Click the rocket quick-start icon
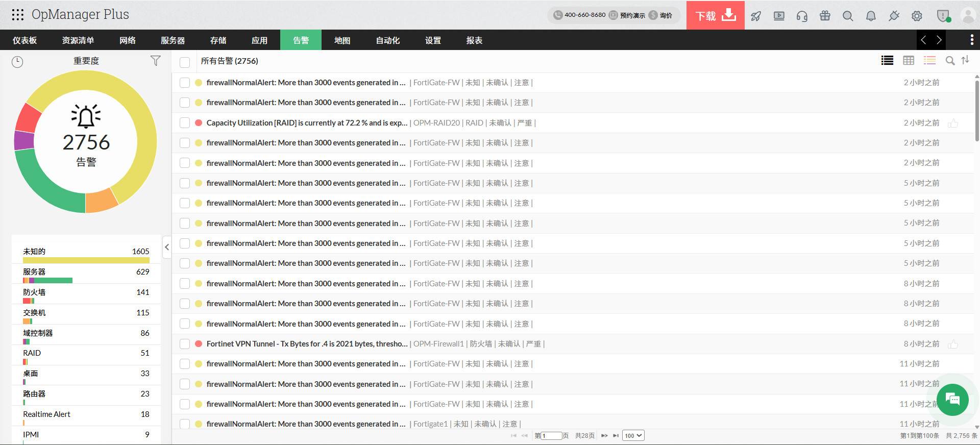The height and width of the screenshot is (445, 980). [756, 16]
